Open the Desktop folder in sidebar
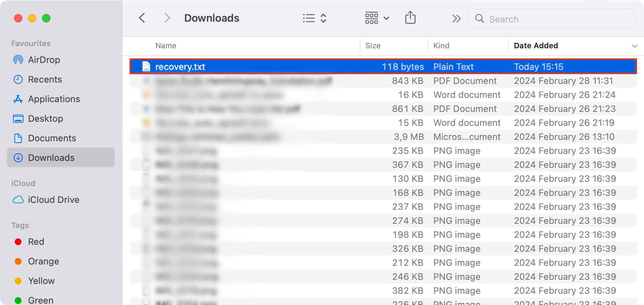The width and height of the screenshot is (644, 305). click(x=45, y=119)
